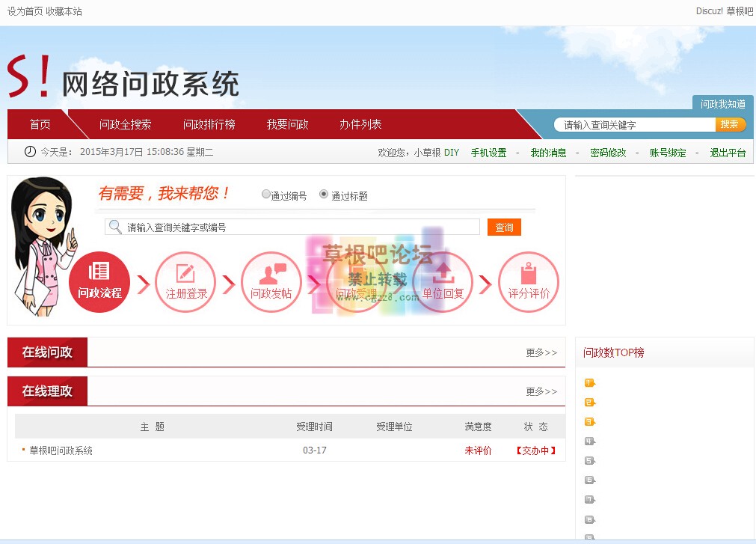This screenshot has height=544, width=756.
Task: Click rank 2 icon in 问政数TOP榜
Action: click(x=588, y=402)
